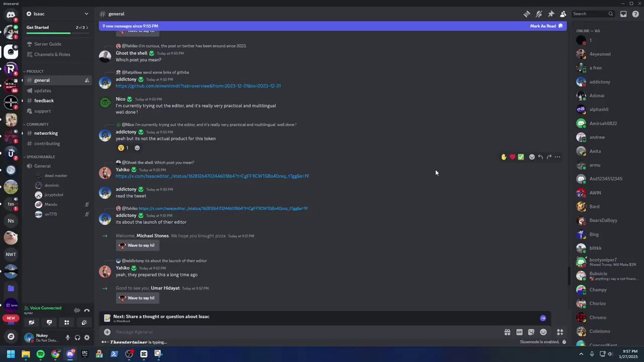Screen dimensions: 644x362
Task: Wave to Umar Hidayat to say hi
Action: (x=137, y=298)
